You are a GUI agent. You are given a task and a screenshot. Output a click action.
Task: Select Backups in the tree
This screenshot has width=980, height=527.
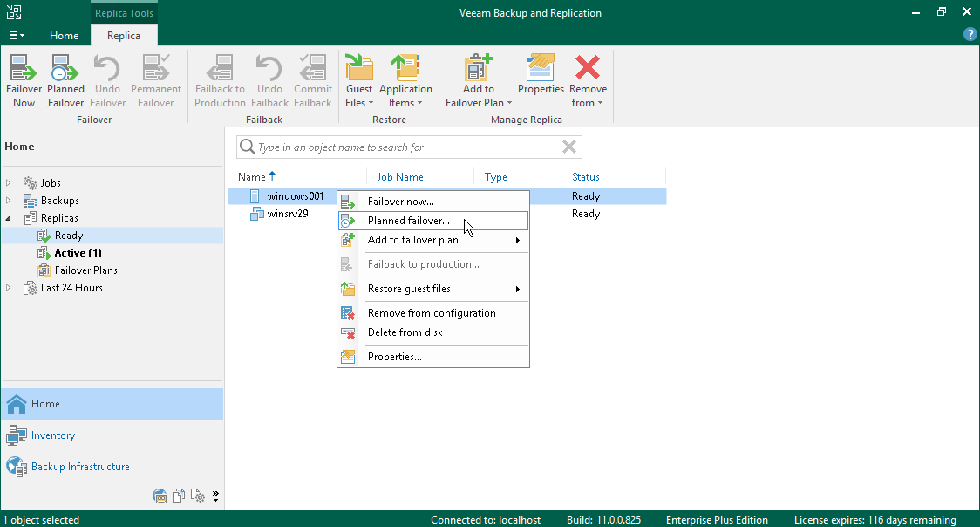point(60,201)
